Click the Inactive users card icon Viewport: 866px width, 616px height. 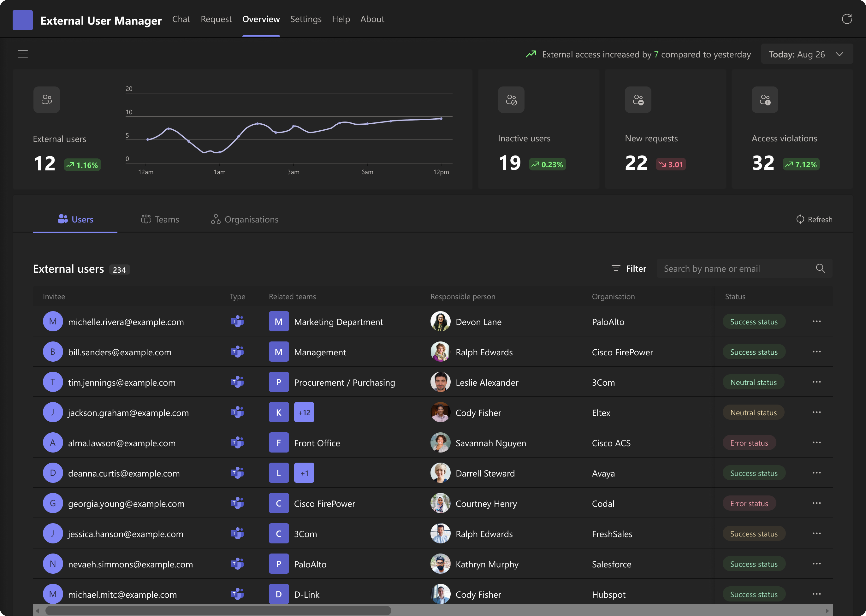pos(511,100)
